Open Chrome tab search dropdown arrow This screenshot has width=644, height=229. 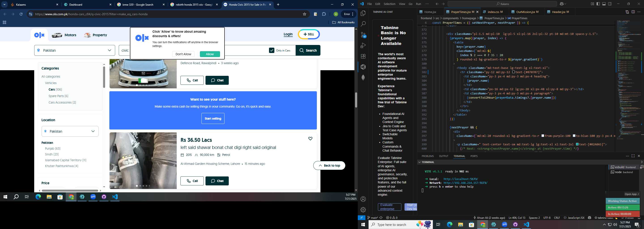point(4,4)
